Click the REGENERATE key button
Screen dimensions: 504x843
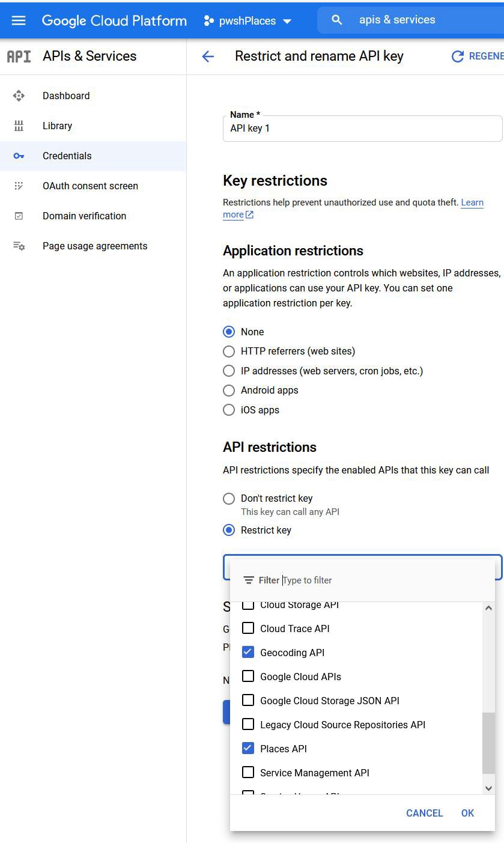477,56
